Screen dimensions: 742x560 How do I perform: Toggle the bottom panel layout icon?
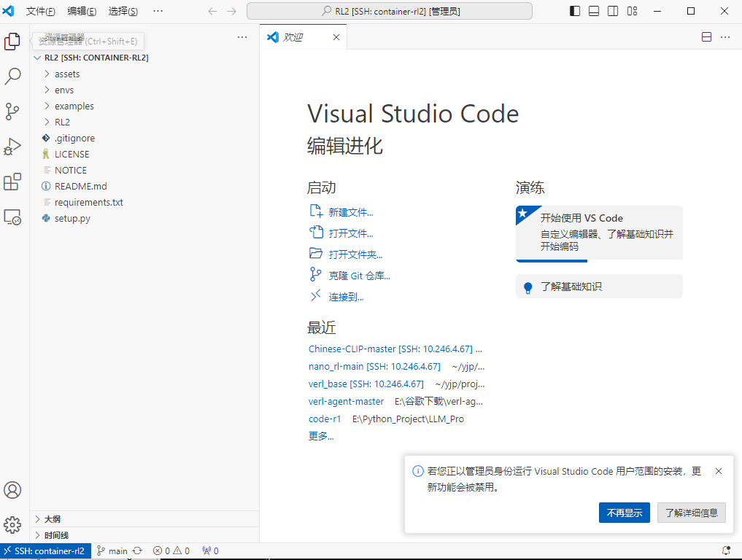[594, 11]
